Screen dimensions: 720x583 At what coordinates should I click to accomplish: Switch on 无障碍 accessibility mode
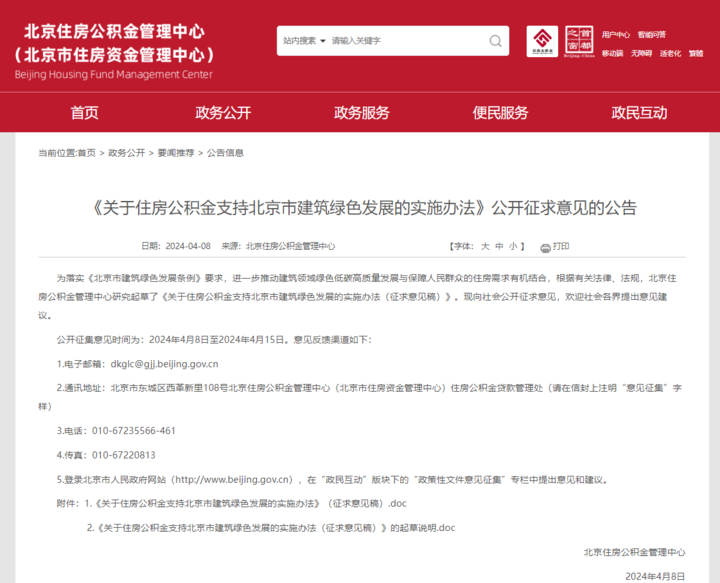pos(641,53)
